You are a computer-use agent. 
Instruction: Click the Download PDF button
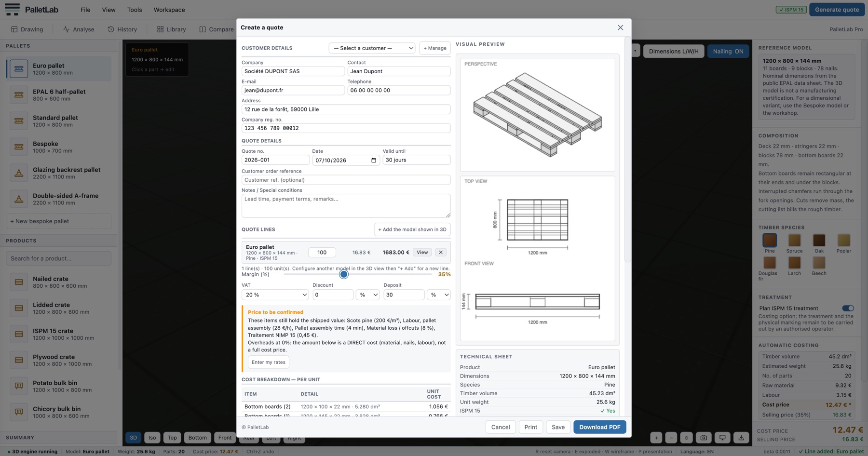(x=599, y=427)
